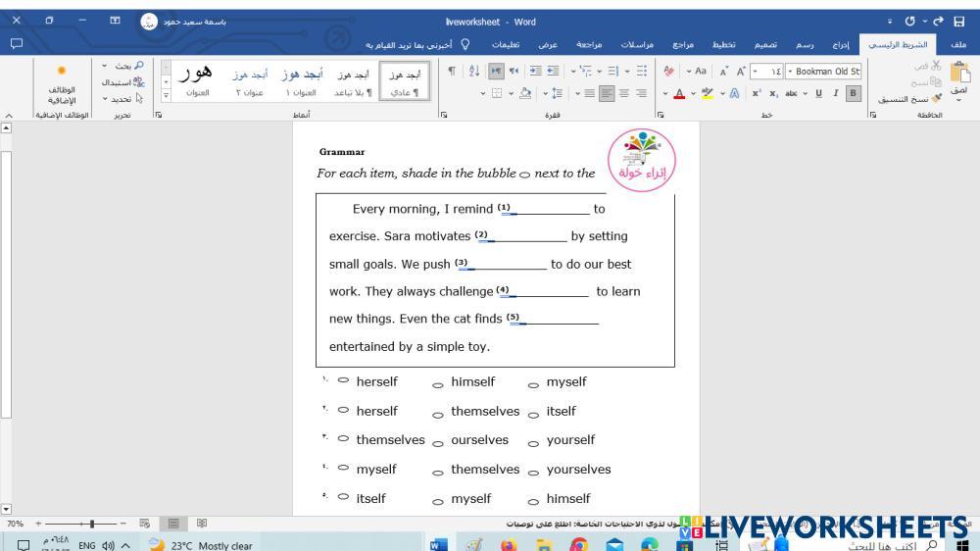
Task: Apply italic formatting
Action: click(x=836, y=93)
